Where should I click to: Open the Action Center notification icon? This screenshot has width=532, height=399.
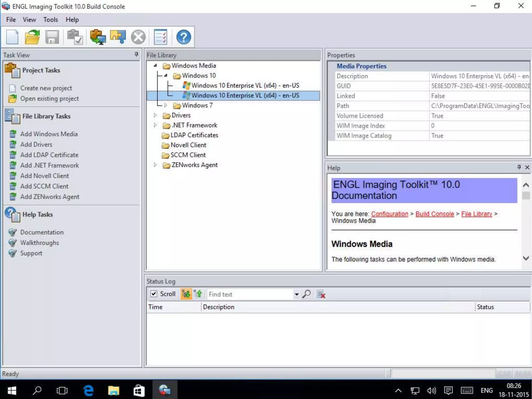(448, 390)
